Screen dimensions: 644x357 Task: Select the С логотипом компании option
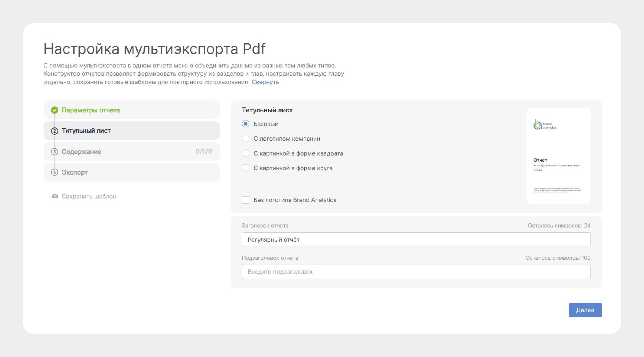[246, 139]
